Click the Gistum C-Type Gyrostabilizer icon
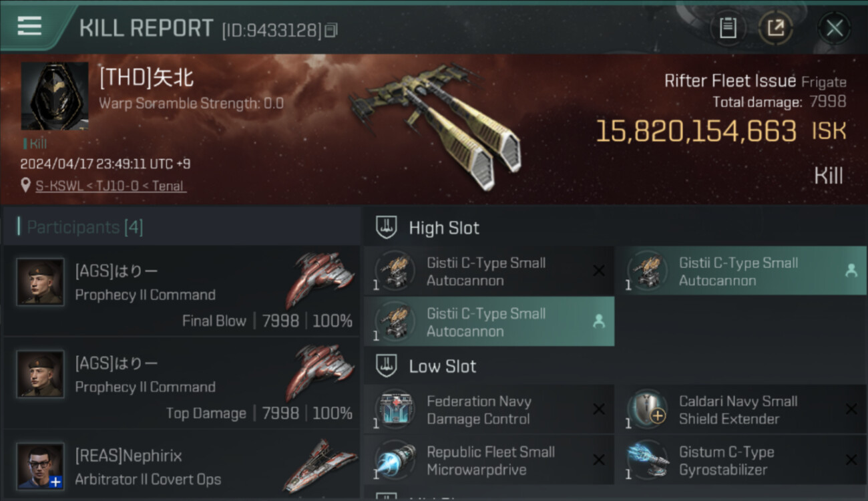This screenshot has height=501, width=868. click(x=647, y=460)
